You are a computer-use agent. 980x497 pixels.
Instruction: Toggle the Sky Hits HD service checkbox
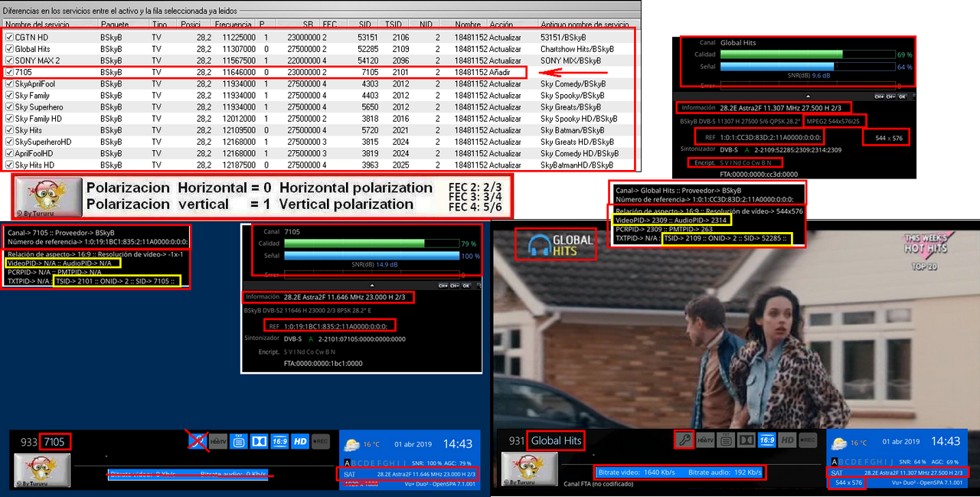[9, 165]
